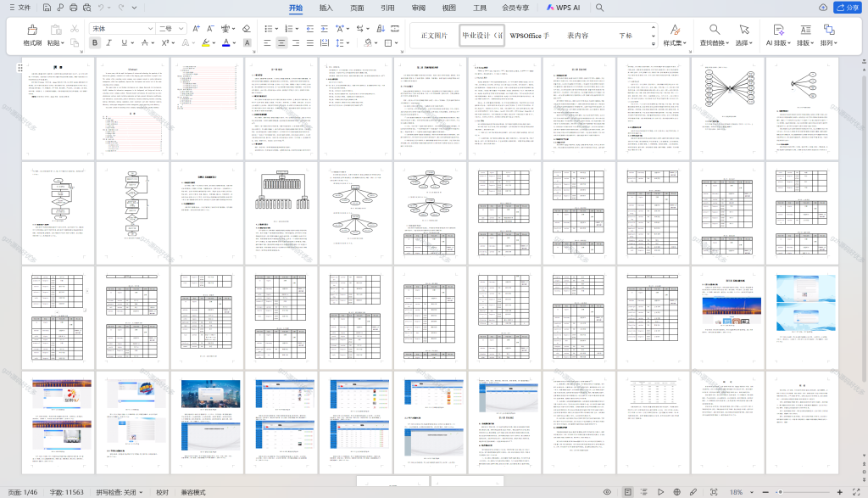Click 样式集 (Style Set) button
Viewport: 868px width, 498px height.
(x=675, y=35)
